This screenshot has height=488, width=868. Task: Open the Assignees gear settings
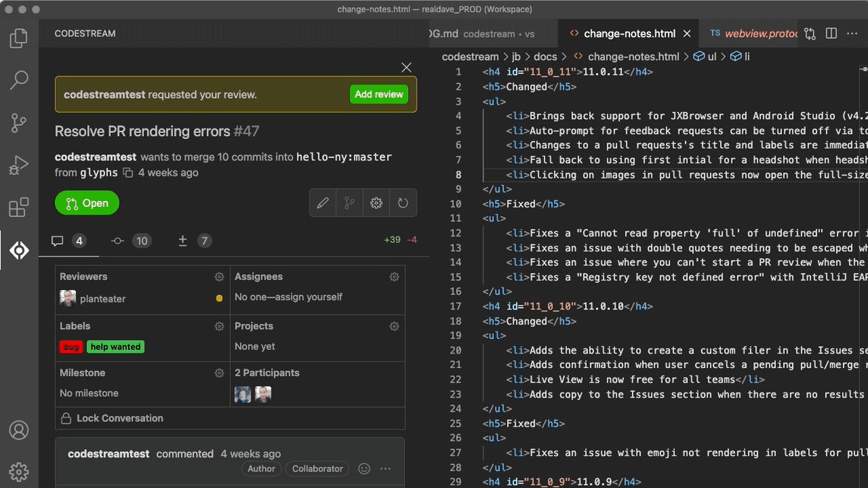click(394, 277)
